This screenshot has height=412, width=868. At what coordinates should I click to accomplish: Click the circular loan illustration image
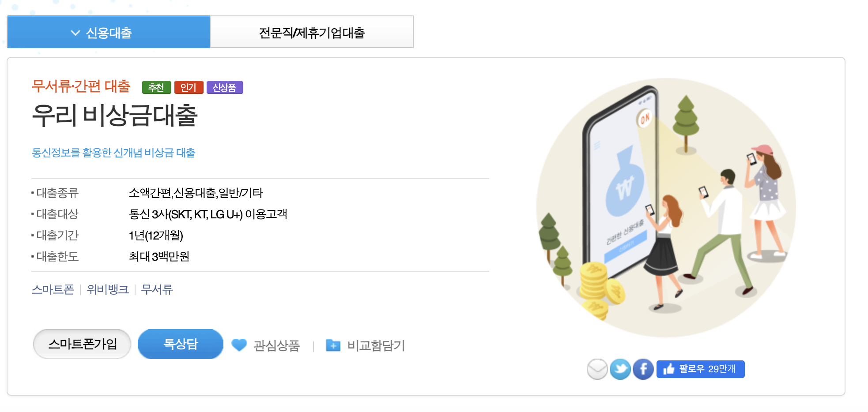(666, 207)
